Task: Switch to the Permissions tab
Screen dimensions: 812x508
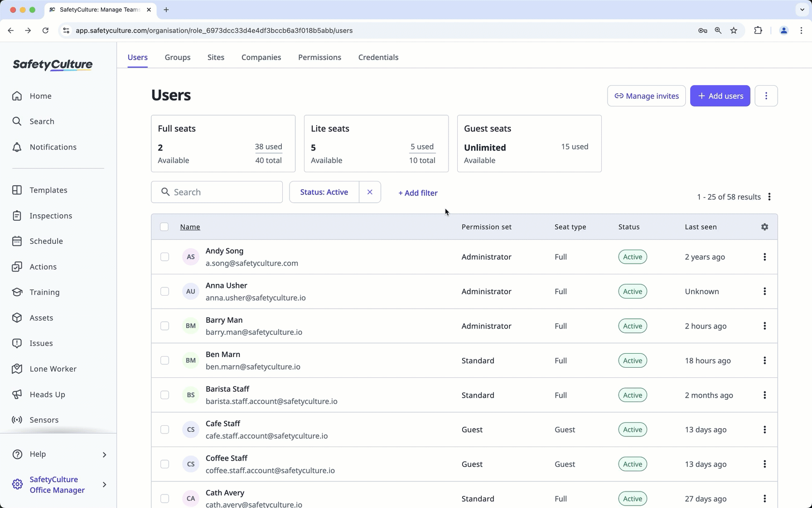Action: click(x=319, y=57)
